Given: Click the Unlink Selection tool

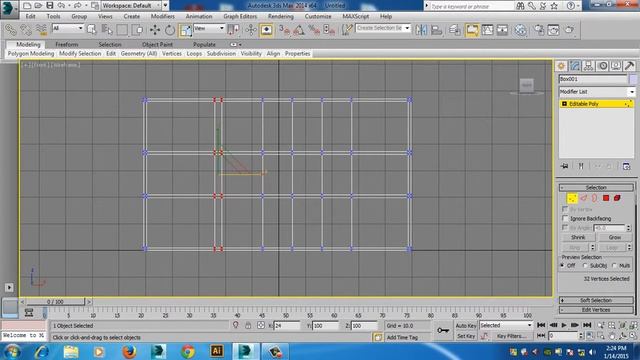Looking at the screenshot, I should (26, 30).
